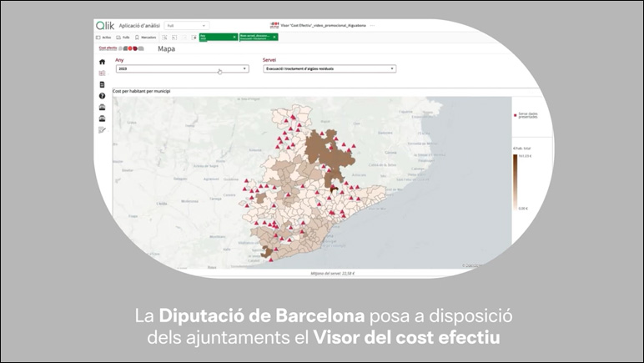Click the 'Sense dades presentades' legend item
This screenshot has height=363, width=644.
pos(524,114)
